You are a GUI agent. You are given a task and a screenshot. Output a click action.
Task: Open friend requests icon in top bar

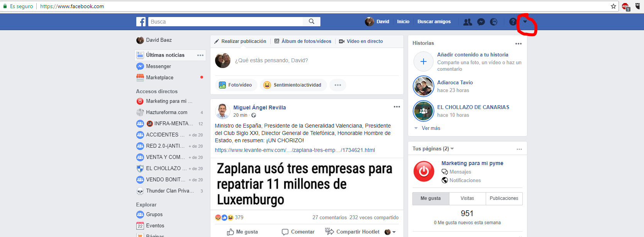pos(468,22)
